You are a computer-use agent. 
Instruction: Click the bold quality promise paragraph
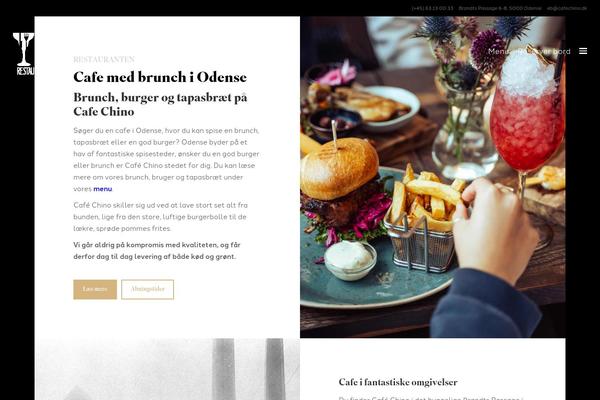157,251
